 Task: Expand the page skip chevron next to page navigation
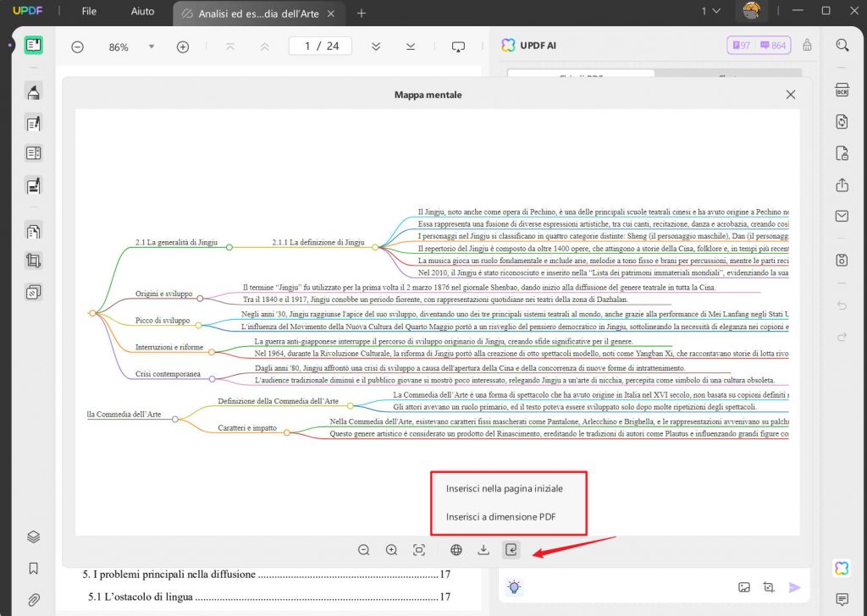375,47
